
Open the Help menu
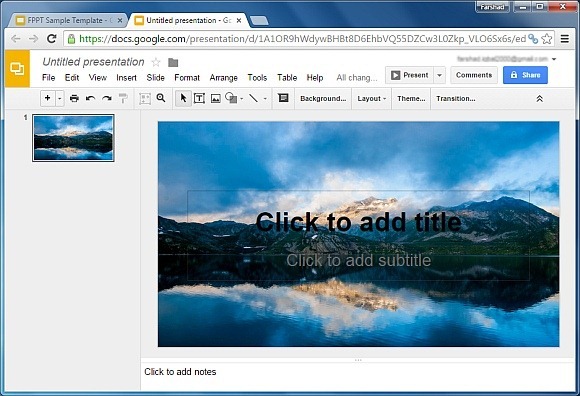(315, 78)
